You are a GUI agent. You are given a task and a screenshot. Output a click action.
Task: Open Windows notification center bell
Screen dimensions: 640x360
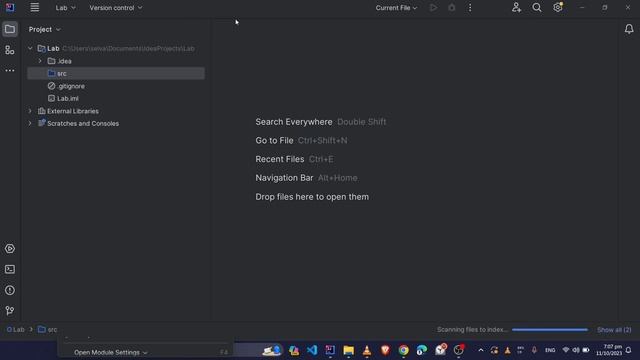pyautogui.click(x=629, y=350)
